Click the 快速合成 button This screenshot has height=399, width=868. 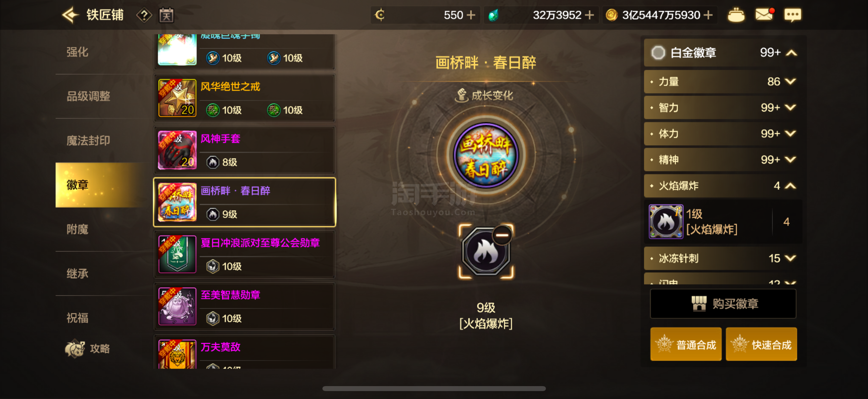point(761,344)
